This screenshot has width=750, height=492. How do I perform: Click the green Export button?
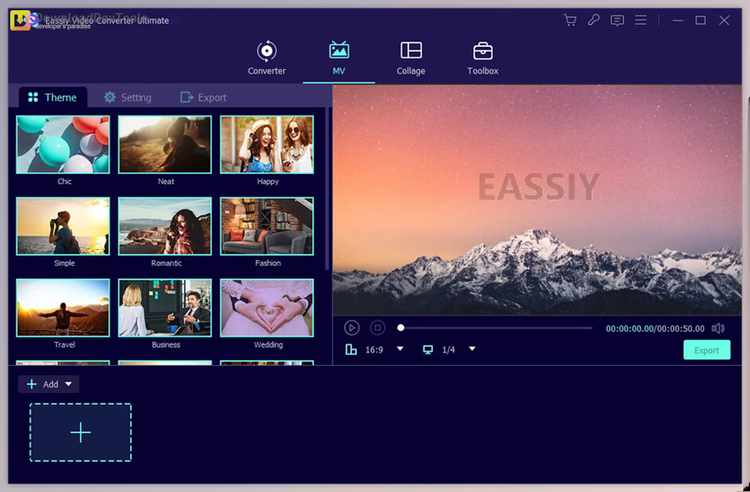coord(706,350)
